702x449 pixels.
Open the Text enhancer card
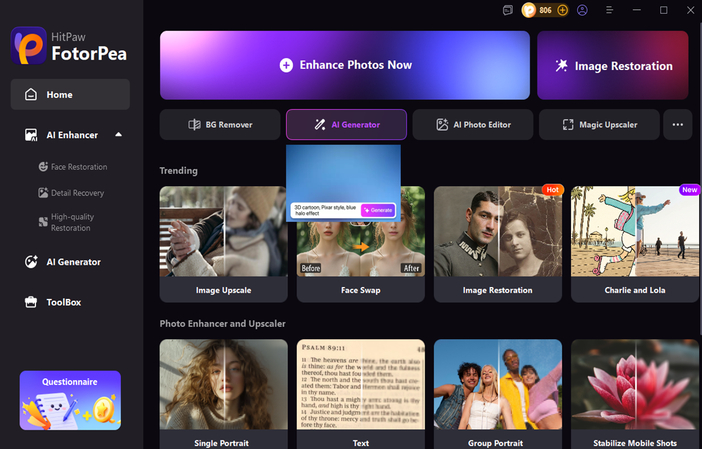coord(360,394)
